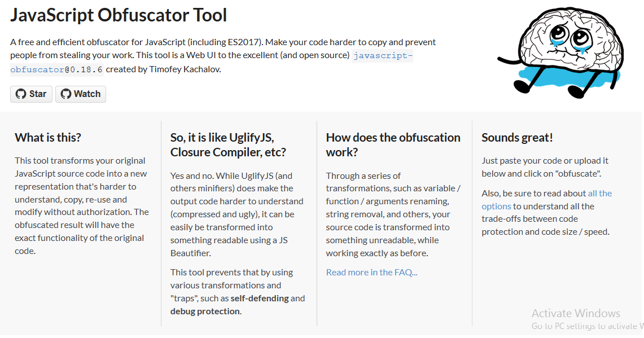The height and width of the screenshot is (338, 644).
Task: Click the GitHub icon in Star button
Action: coord(20,94)
